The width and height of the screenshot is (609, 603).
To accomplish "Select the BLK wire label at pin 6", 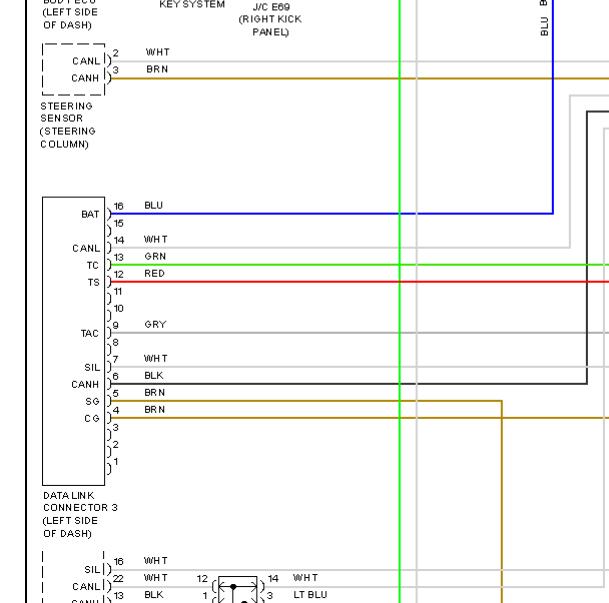I will pyautogui.click(x=154, y=375).
